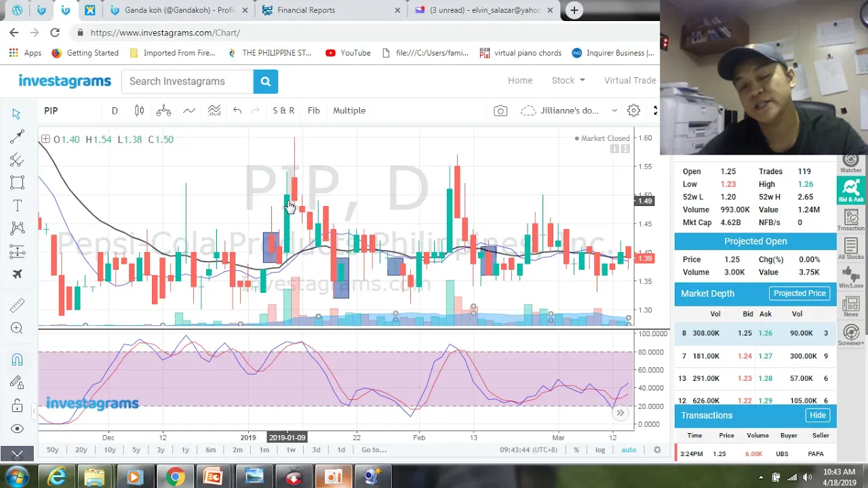Open the YouTube bookmark

pyautogui.click(x=348, y=53)
